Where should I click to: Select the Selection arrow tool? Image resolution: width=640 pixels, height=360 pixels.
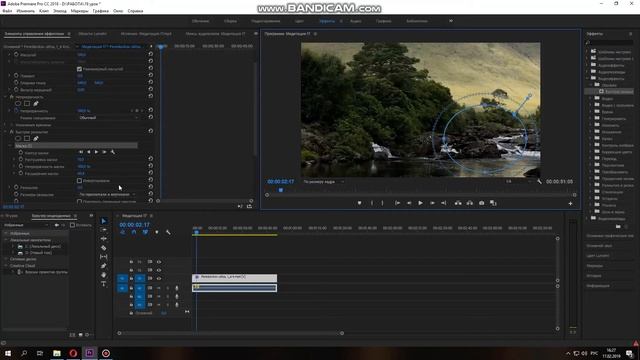[104, 221]
